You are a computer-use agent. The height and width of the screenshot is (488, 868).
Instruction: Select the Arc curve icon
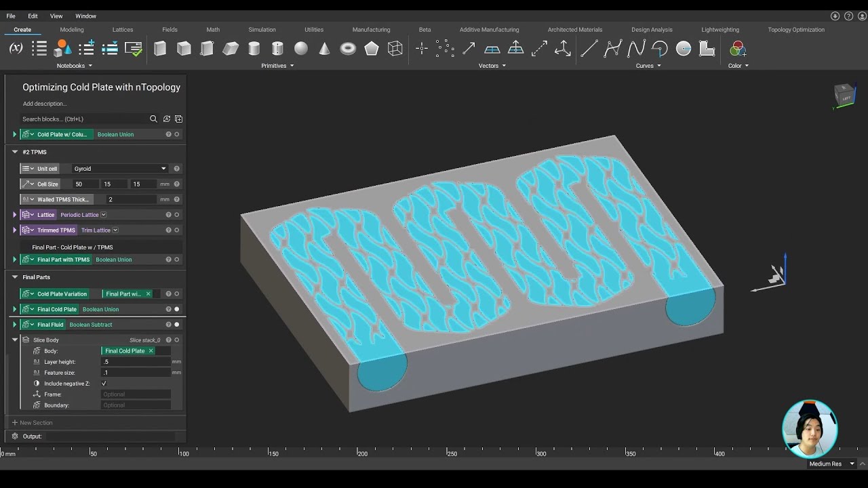[x=660, y=48]
